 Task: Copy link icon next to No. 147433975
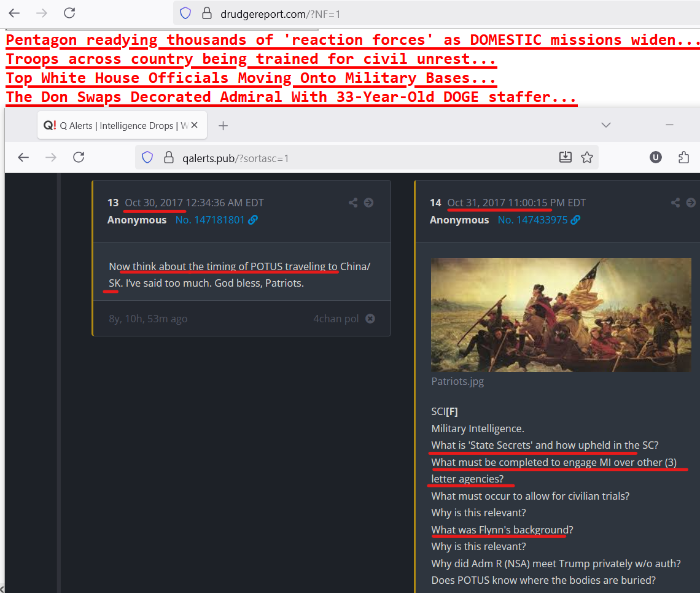click(576, 220)
